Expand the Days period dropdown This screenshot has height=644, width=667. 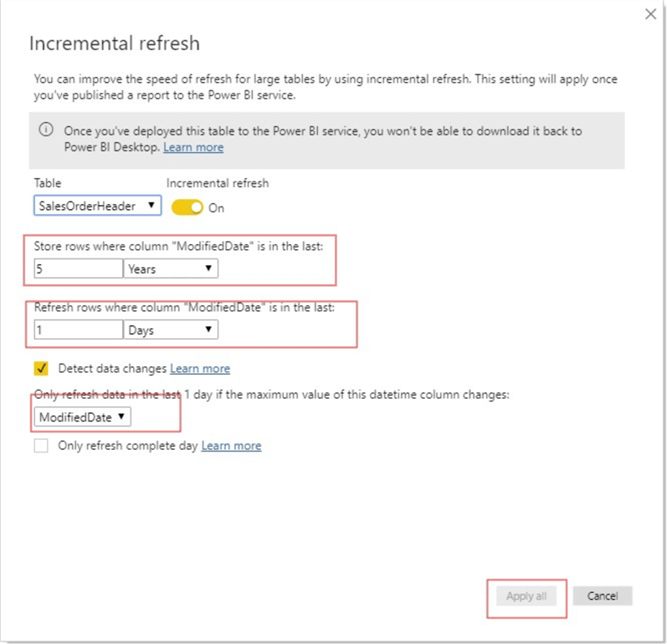171,330
